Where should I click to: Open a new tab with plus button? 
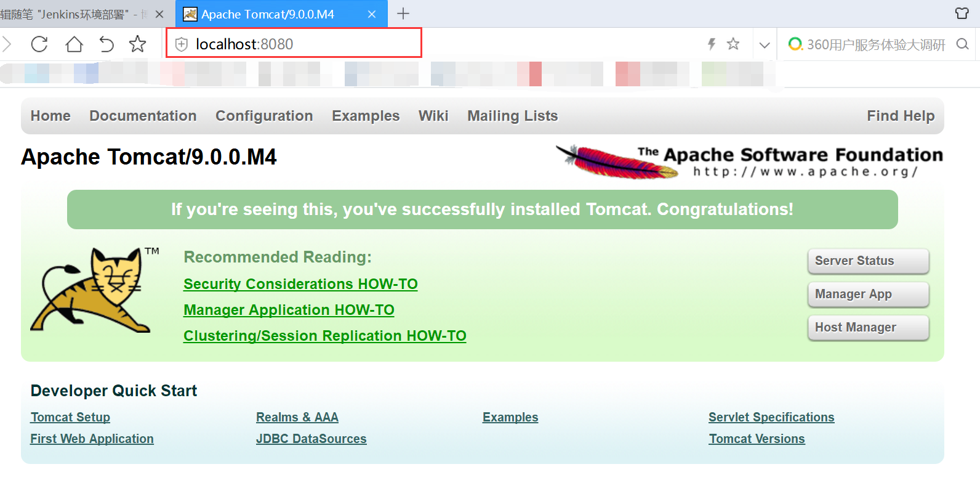click(x=403, y=14)
